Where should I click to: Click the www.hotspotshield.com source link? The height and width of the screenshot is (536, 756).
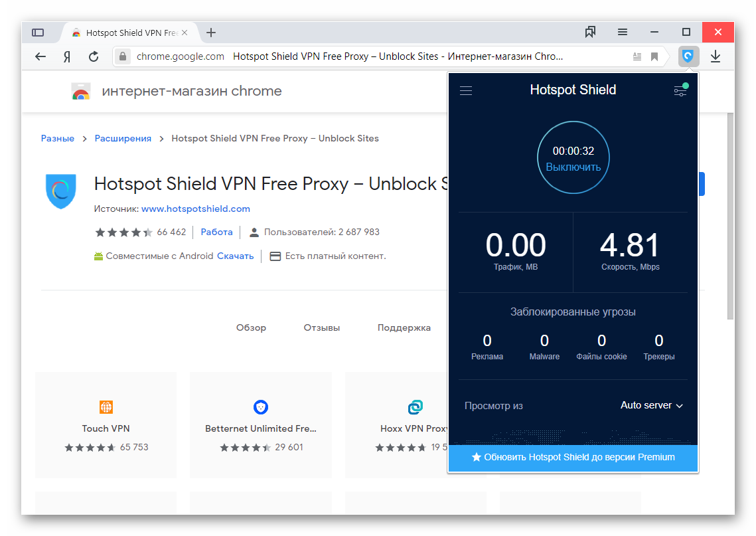click(x=195, y=209)
